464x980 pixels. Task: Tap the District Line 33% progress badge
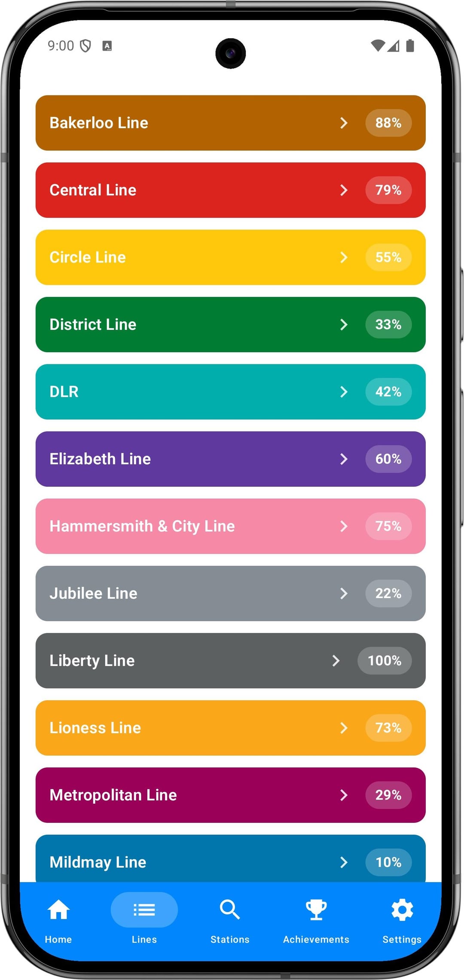tap(388, 324)
